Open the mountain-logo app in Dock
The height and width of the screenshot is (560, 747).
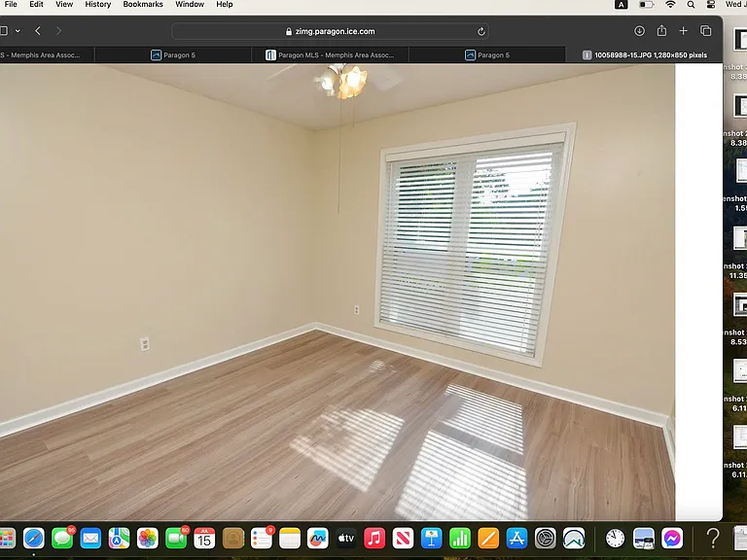coord(574,539)
